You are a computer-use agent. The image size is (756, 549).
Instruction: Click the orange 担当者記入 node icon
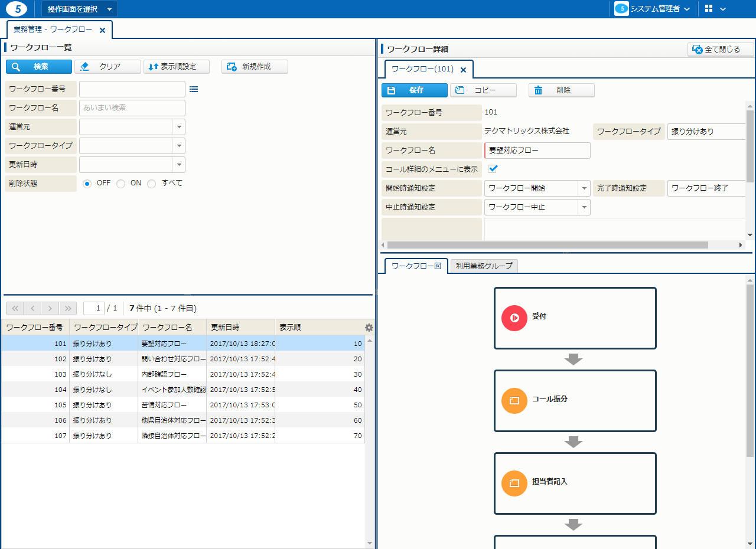(x=514, y=483)
